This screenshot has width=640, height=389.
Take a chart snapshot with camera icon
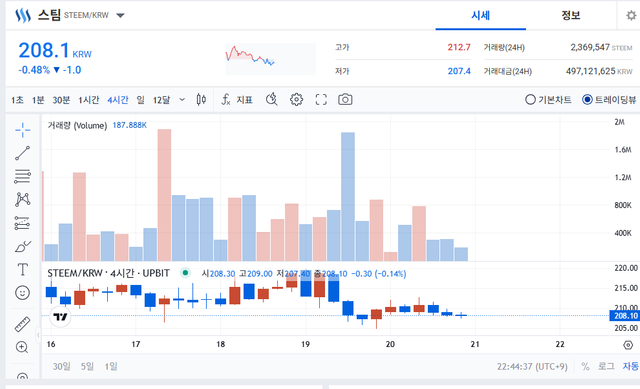point(345,100)
